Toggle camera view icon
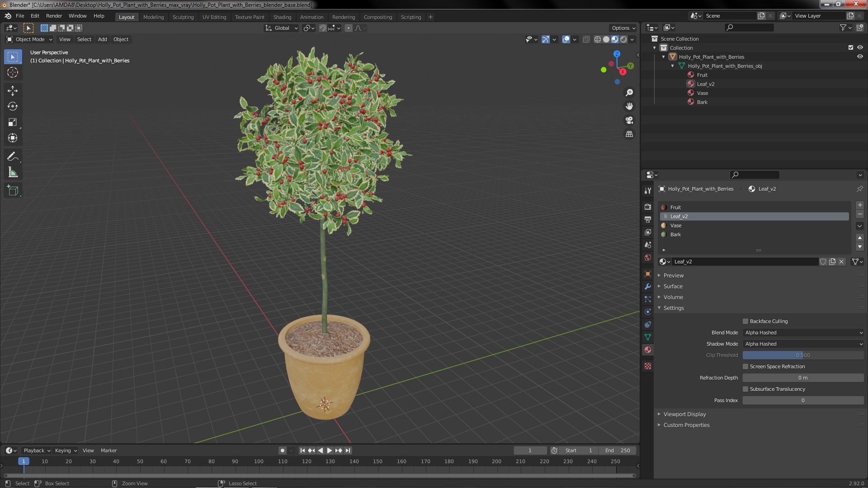This screenshot has height=488, width=868. pos(629,120)
